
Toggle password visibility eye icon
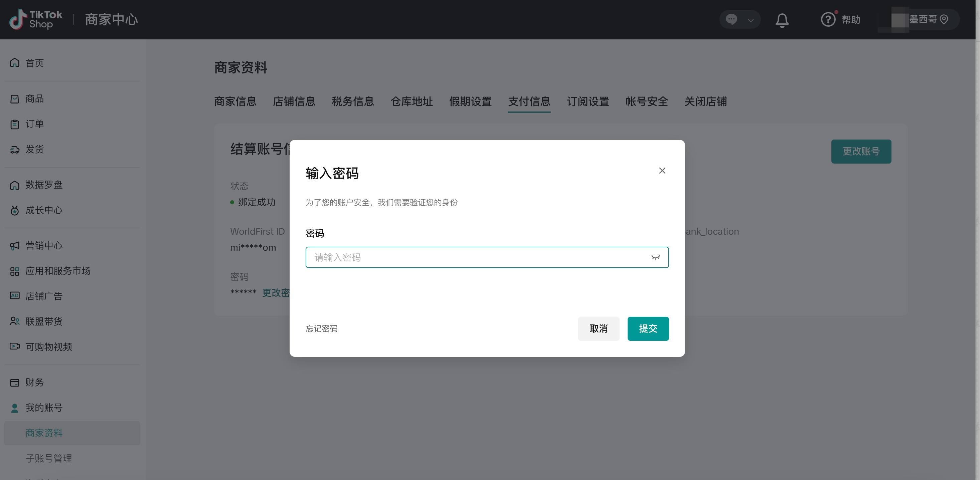(x=655, y=257)
